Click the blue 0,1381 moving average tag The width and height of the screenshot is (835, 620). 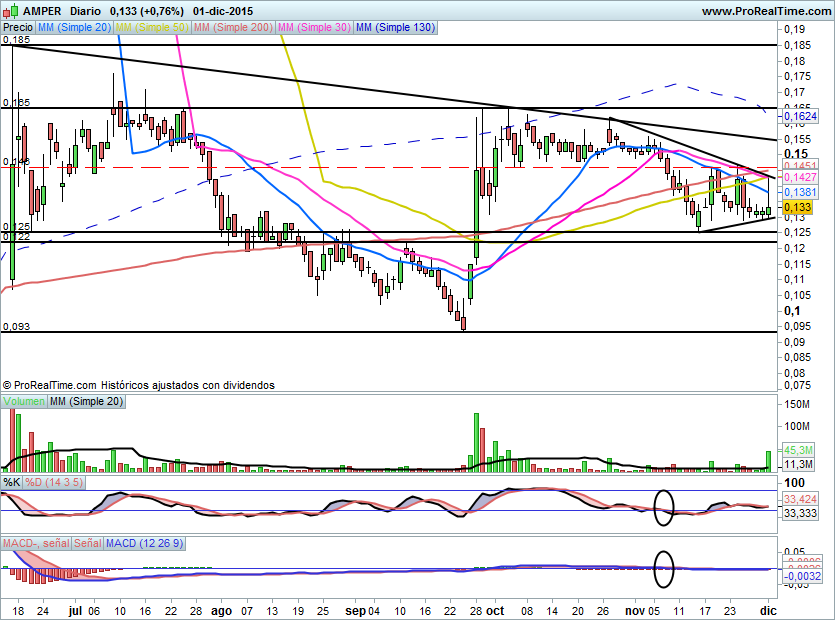pos(800,191)
